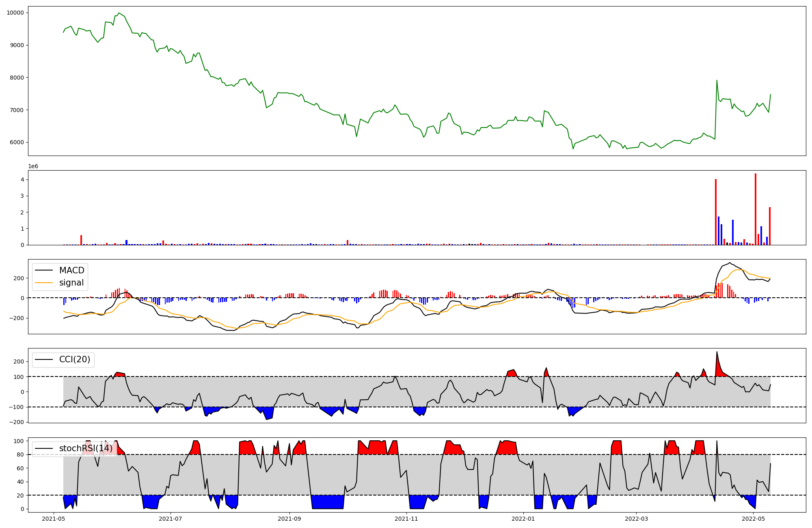Viewport: 812px width, 528px height.
Task: Click the price spike peak near 7900
Action: tap(717, 80)
